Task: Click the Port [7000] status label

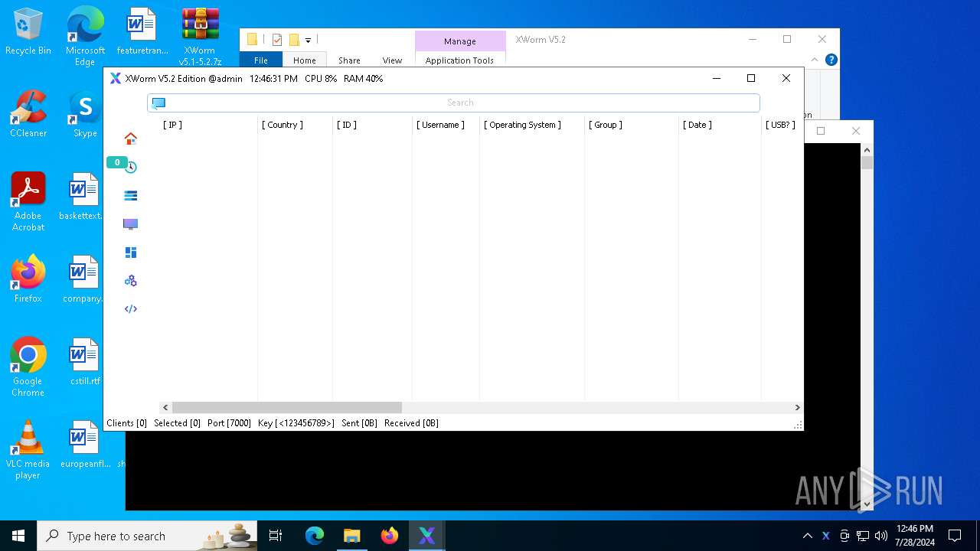Action: (229, 423)
